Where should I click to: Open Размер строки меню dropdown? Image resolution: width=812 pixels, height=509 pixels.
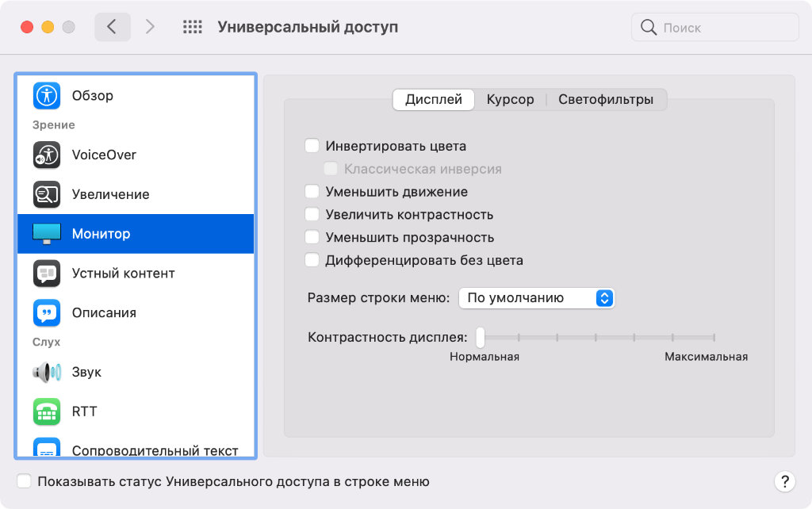tap(537, 298)
